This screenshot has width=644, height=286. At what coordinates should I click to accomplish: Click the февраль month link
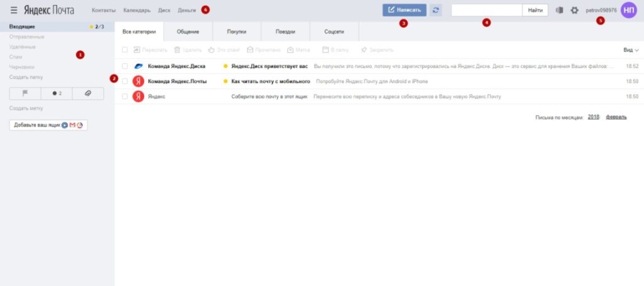[x=617, y=117]
